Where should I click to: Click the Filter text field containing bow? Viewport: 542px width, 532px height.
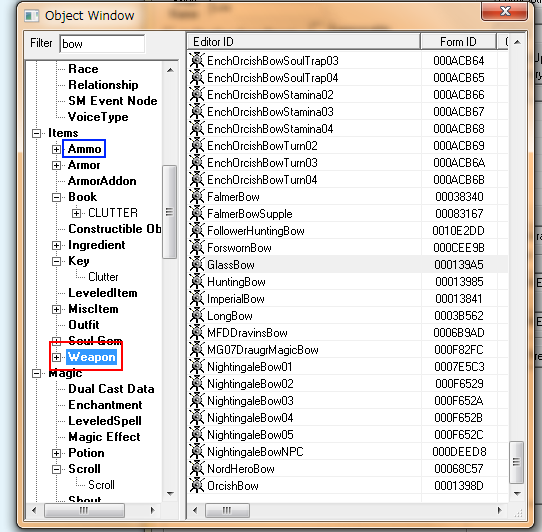(102, 44)
